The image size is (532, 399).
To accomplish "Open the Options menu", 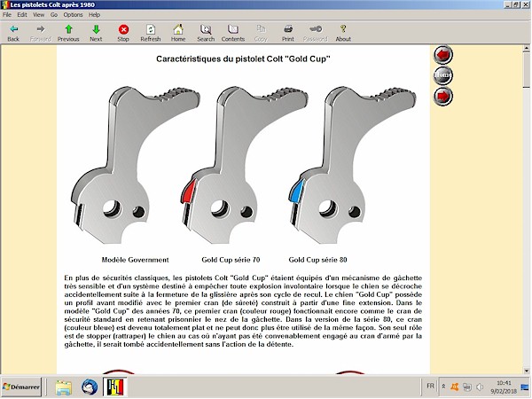I will pos(73,15).
